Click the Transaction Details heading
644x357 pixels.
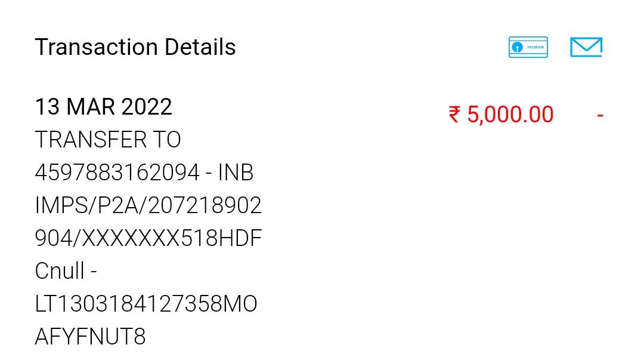pyautogui.click(x=135, y=47)
